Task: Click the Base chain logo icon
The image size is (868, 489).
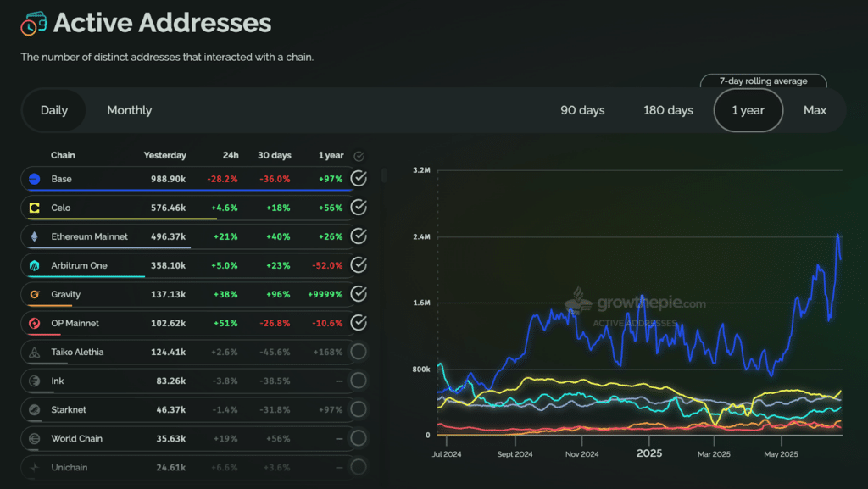Action: coord(34,179)
